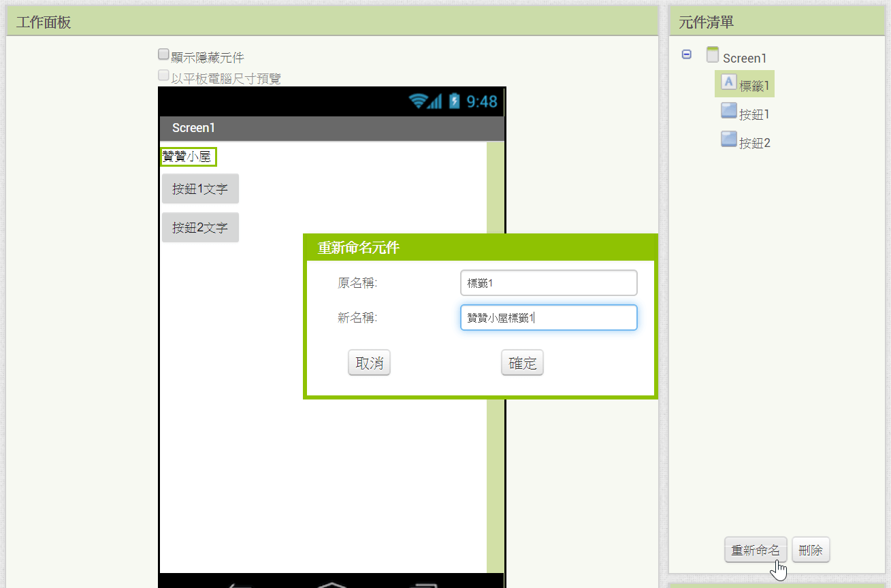Select the 贊贊小屋 label in the phone preview
The height and width of the screenshot is (588, 891).
click(x=188, y=157)
